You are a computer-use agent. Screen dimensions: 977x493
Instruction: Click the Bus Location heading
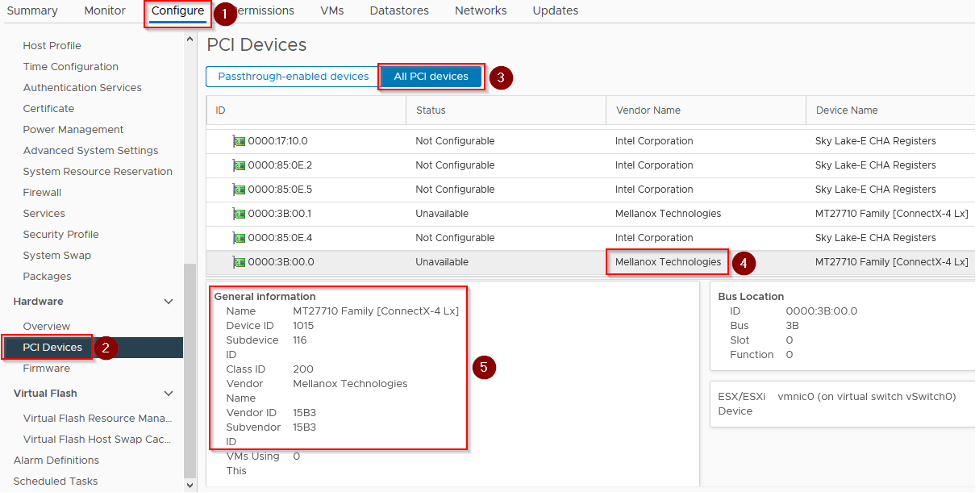pos(751,297)
